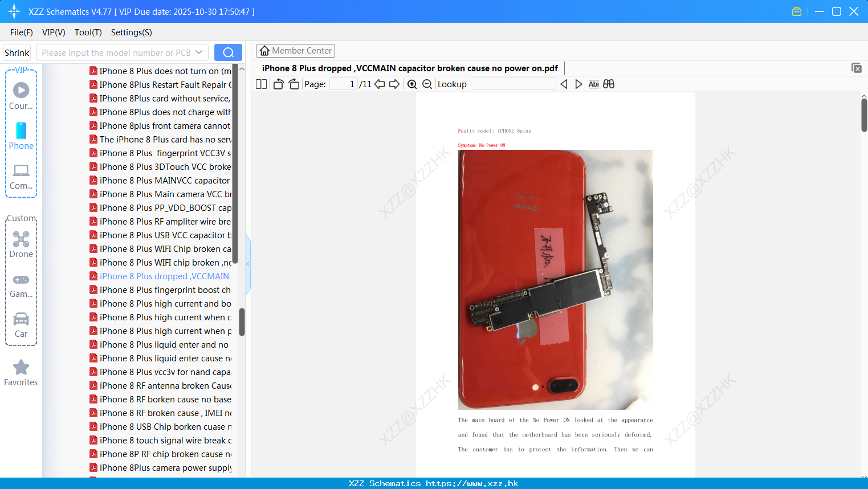Open 'The iPhone 8 Plus card has no' file
Screen dimensions: 868x489
point(160,140)
